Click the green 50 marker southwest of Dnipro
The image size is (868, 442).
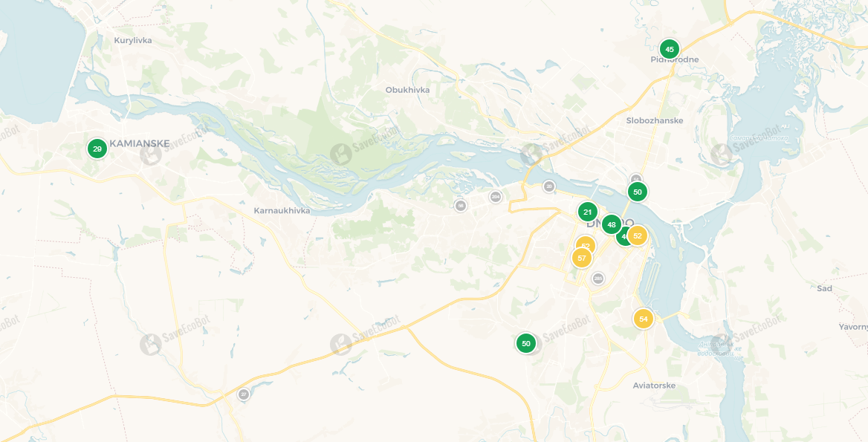tap(526, 343)
